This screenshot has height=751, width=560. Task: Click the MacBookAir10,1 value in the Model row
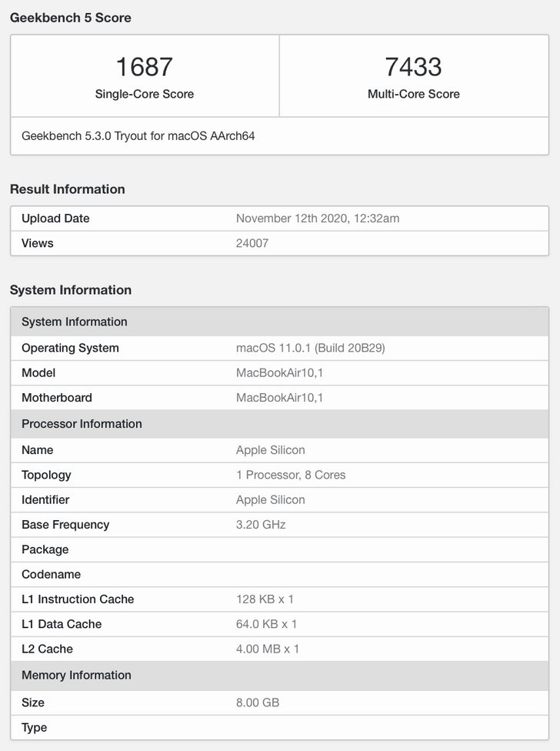[279, 373]
